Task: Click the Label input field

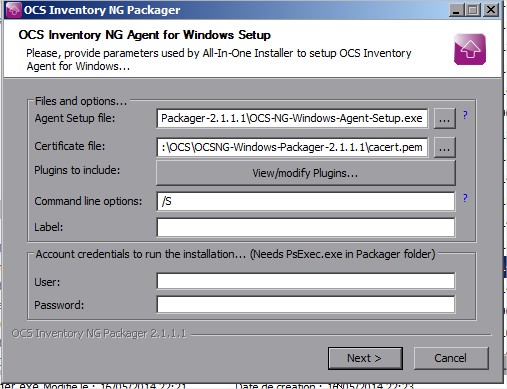Action: pos(305,227)
